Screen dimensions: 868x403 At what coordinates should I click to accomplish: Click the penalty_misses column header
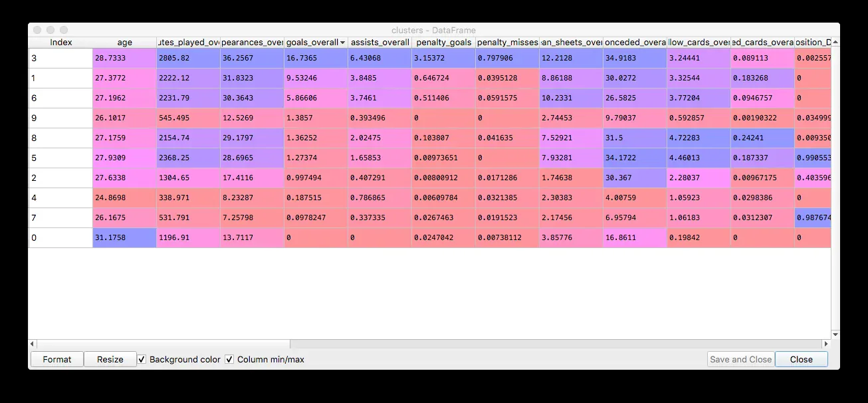pyautogui.click(x=507, y=42)
